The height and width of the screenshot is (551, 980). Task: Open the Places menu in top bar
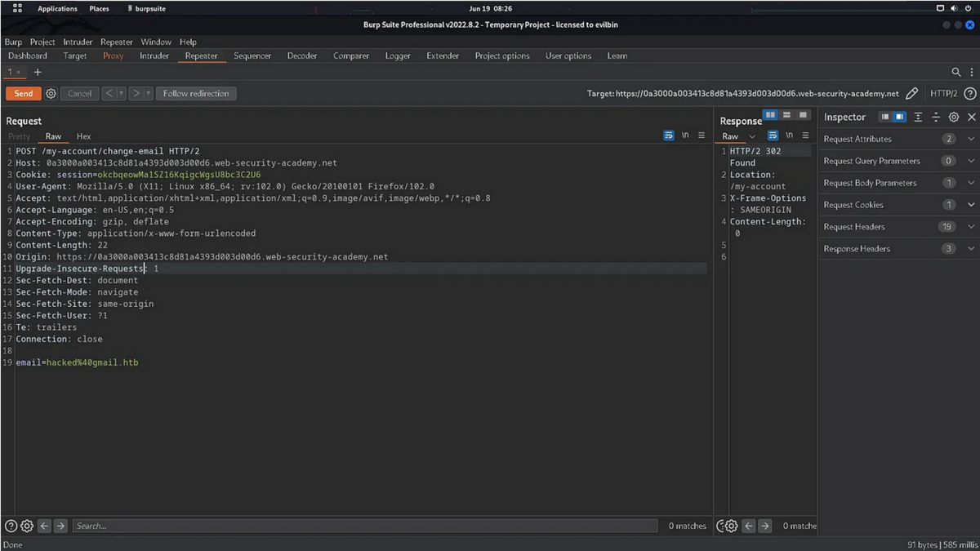click(x=99, y=9)
